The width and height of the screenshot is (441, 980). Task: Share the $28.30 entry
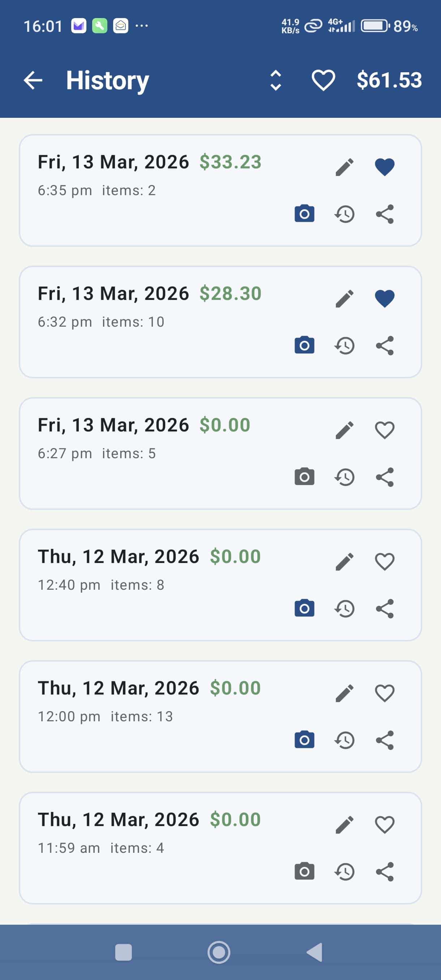pos(385,345)
